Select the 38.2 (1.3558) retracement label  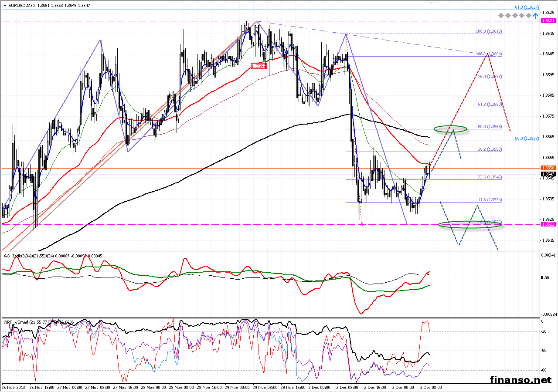pyautogui.click(x=490, y=149)
